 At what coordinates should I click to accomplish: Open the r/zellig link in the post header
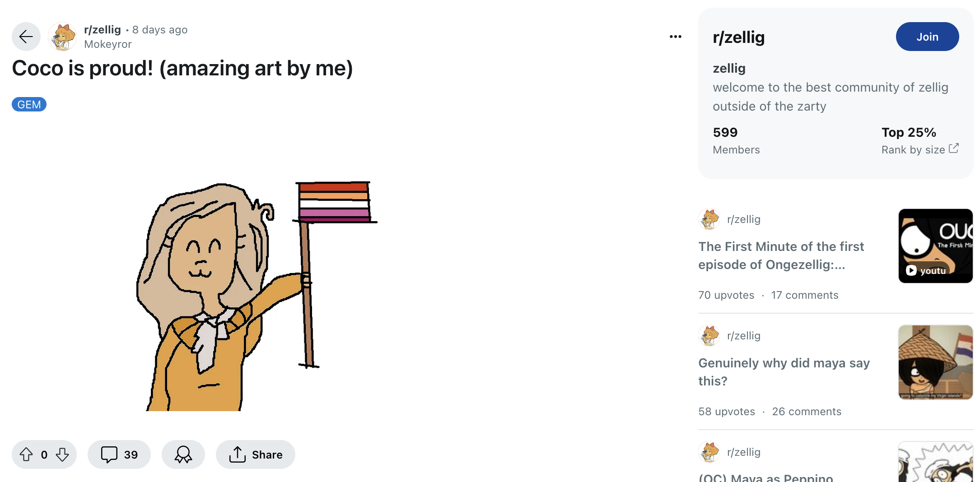coord(103,30)
